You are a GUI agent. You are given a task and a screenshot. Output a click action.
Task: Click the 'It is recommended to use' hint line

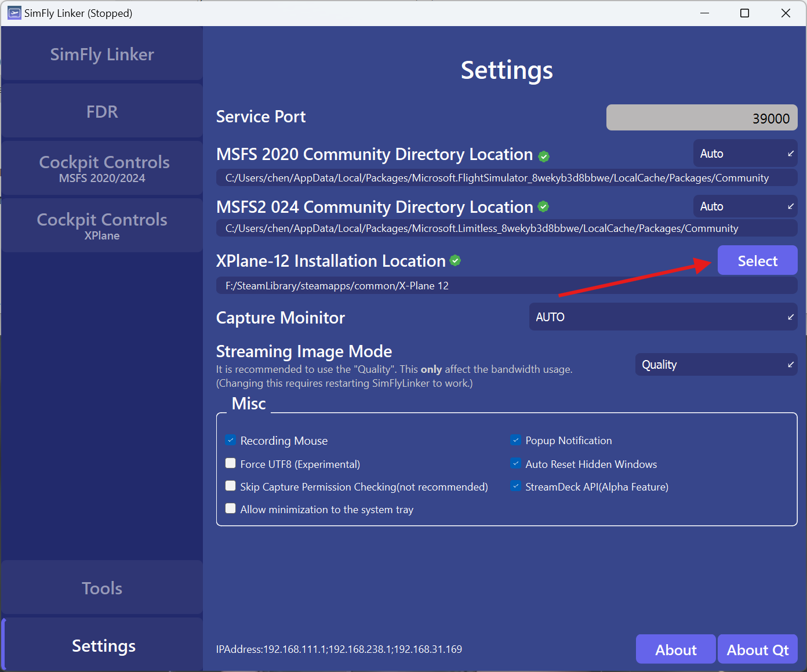pyautogui.click(x=394, y=369)
